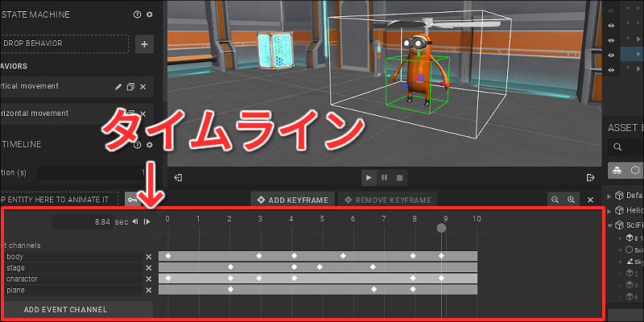Expand the Defa asset pack
The height and width of the screenshot is (322, 644).
tap(609, 196)
